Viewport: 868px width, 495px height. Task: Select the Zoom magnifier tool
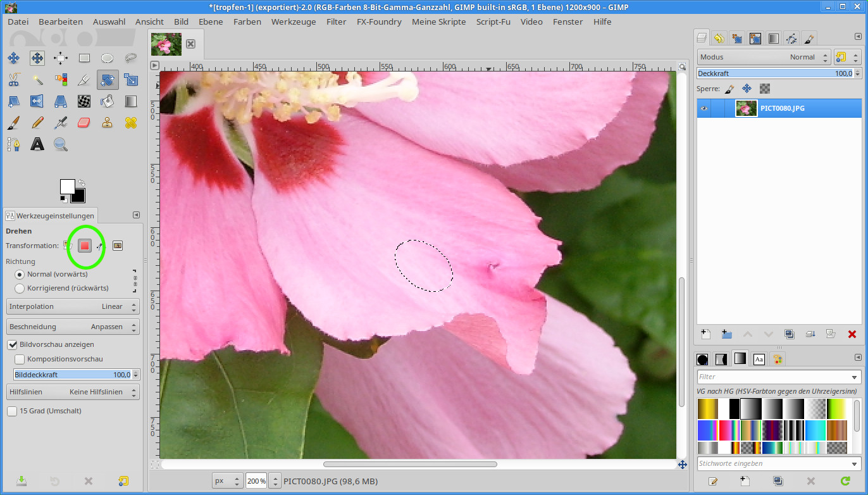tap(61, 144)
